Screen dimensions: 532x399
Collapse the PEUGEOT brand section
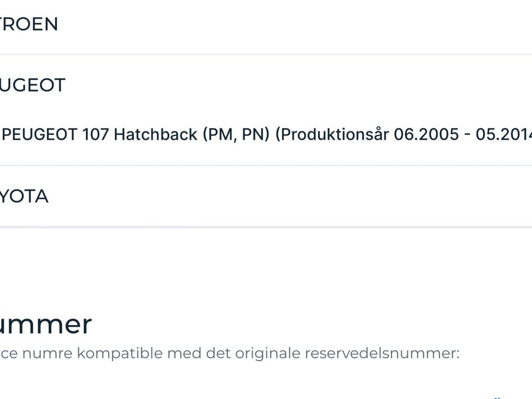pos(32,85)
